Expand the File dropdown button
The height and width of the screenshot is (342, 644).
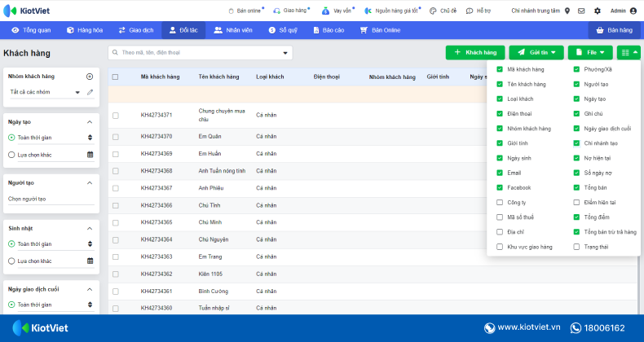point(590,52)
